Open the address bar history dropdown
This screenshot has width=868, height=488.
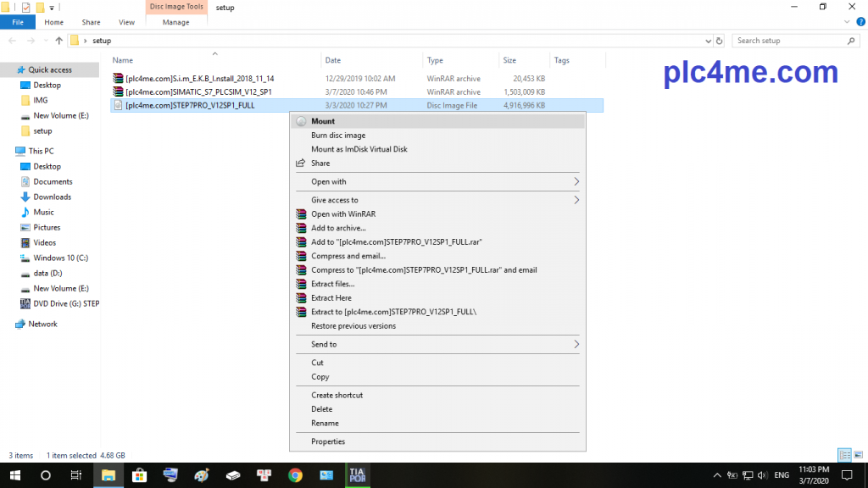coord(708,41)
